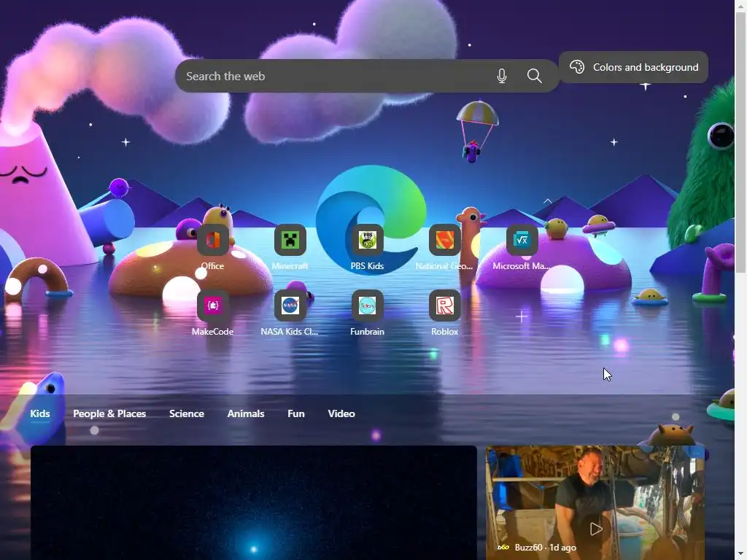Add a new quick link with plus icon
The image size is (747, 560).
521,316
